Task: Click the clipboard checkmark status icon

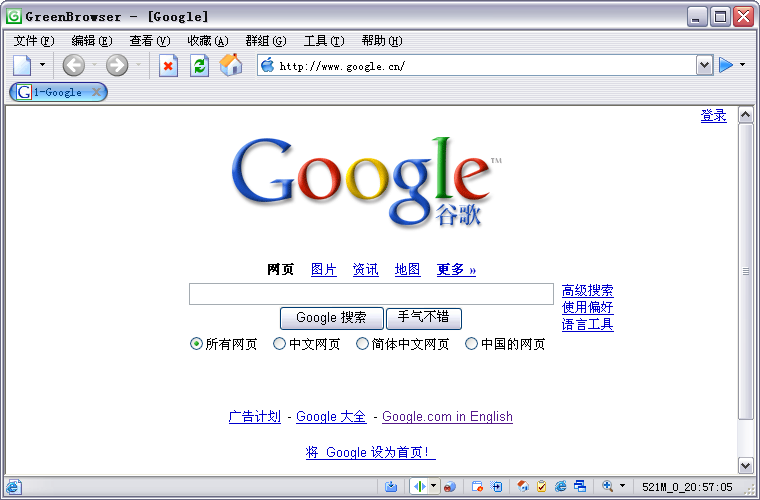Action: [x=541, y=486]
